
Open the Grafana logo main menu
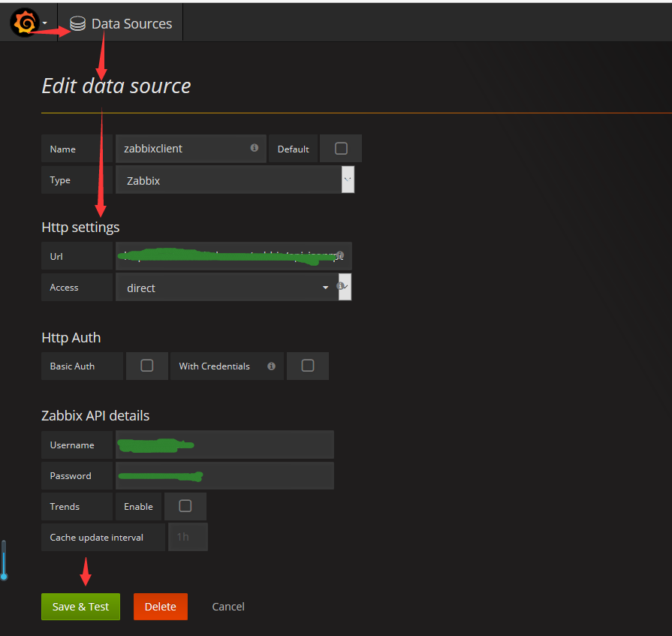click(x=25, y=23)
